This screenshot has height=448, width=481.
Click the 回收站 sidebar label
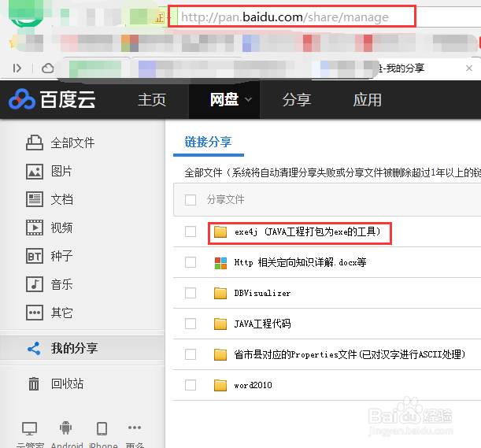point(67,383)
